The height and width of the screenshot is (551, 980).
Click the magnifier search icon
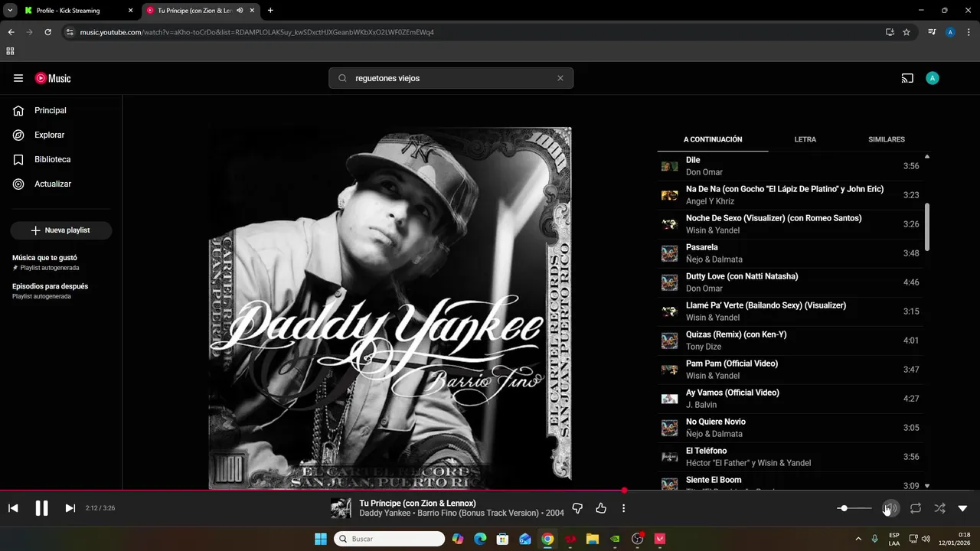342,78
